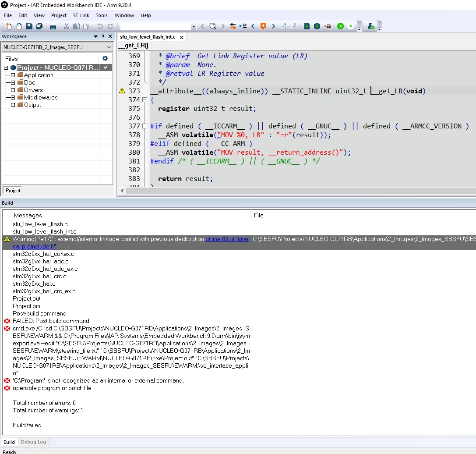Open the Tools menu
This screenshot has width=476, height=454.
[102, 15]
